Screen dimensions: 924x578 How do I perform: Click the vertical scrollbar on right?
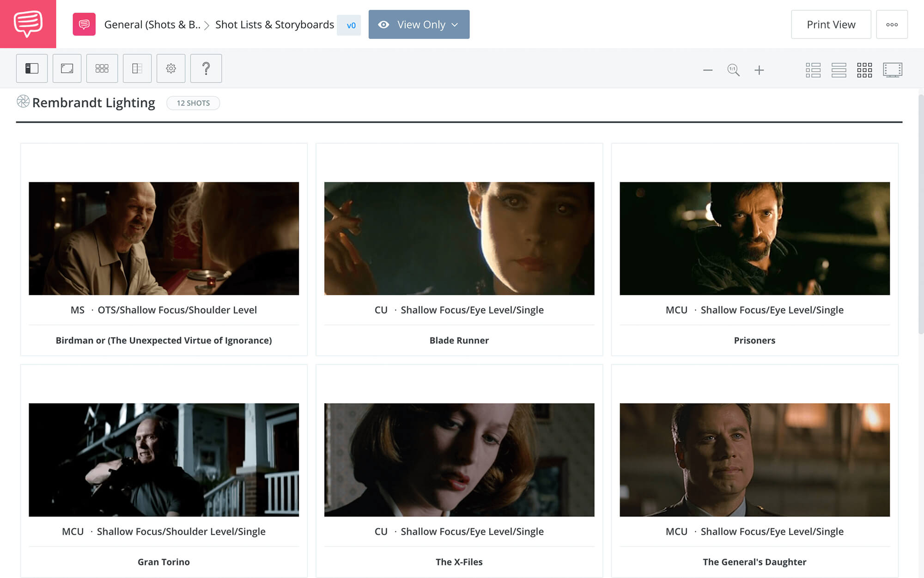[920, 214]
